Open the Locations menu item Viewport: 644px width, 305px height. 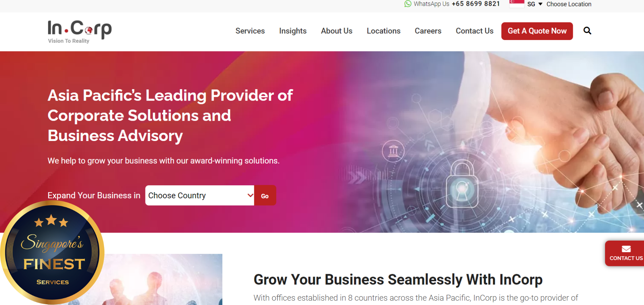tap(383, 31)
